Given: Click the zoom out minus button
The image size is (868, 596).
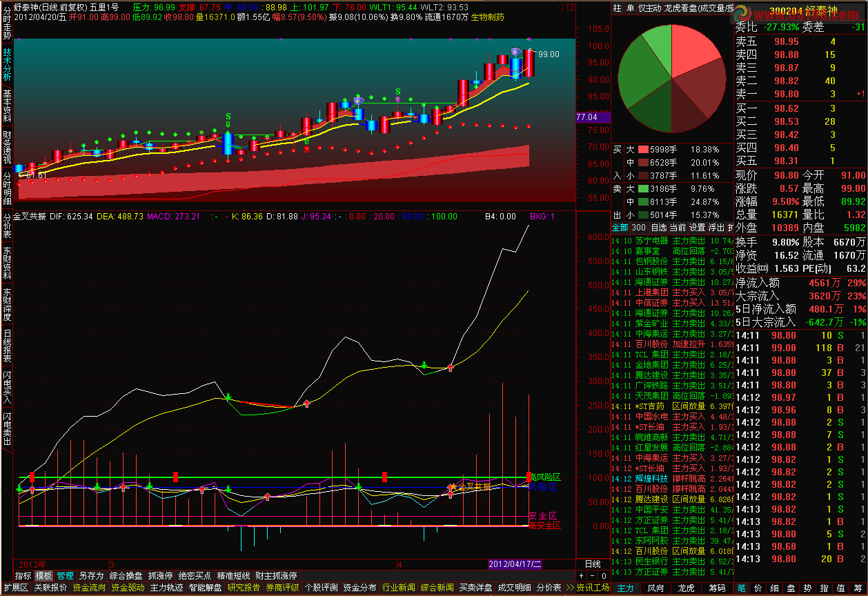Looking at the screenshot, I should point(591,575).
